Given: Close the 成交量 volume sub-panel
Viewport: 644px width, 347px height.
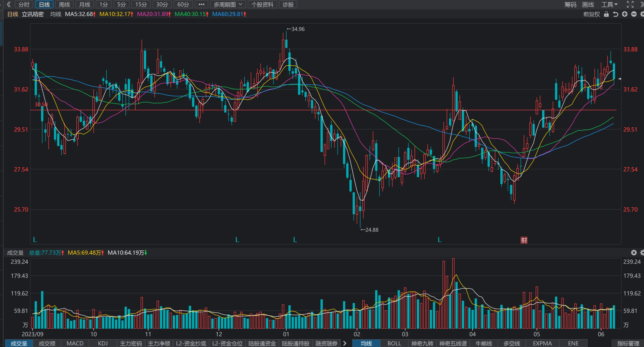Looking at the screenshot, I should pos(634,253).
